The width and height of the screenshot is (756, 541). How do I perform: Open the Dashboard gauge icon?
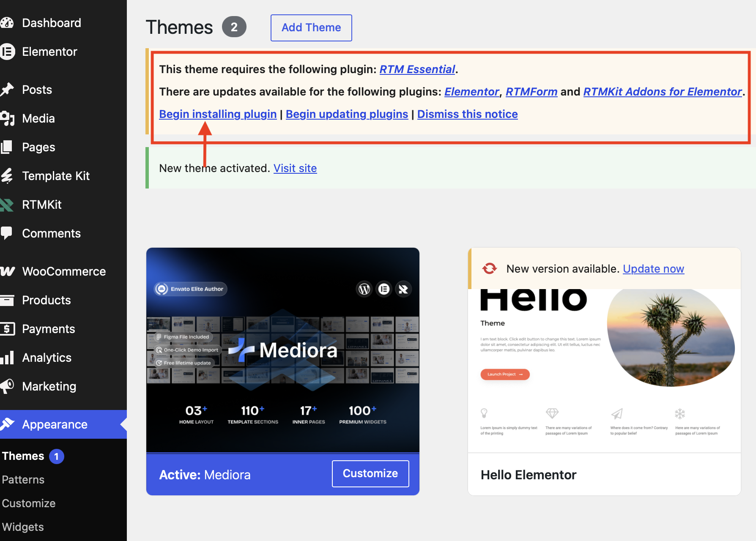click(x=6, y=23)
